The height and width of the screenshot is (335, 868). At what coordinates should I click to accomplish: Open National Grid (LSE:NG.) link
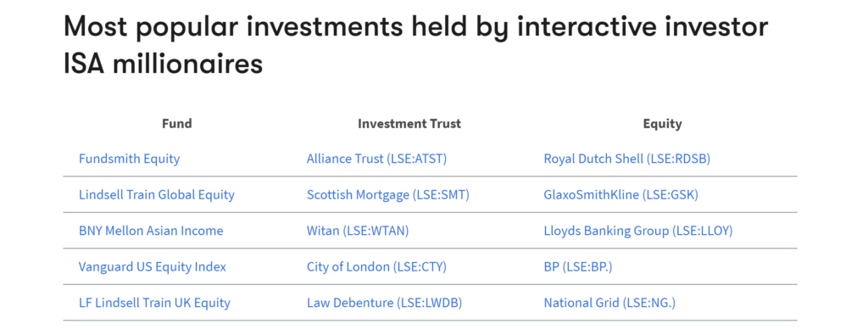[609, 303]
